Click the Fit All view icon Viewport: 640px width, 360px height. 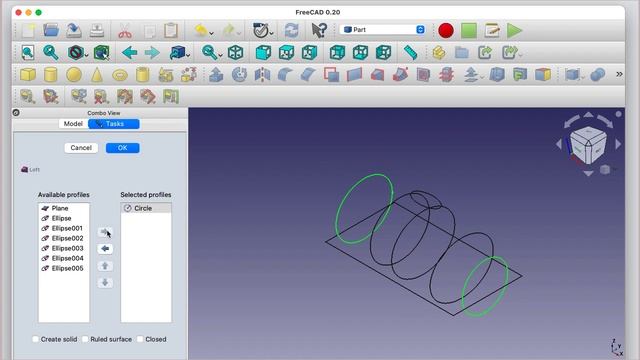point(28,53)
